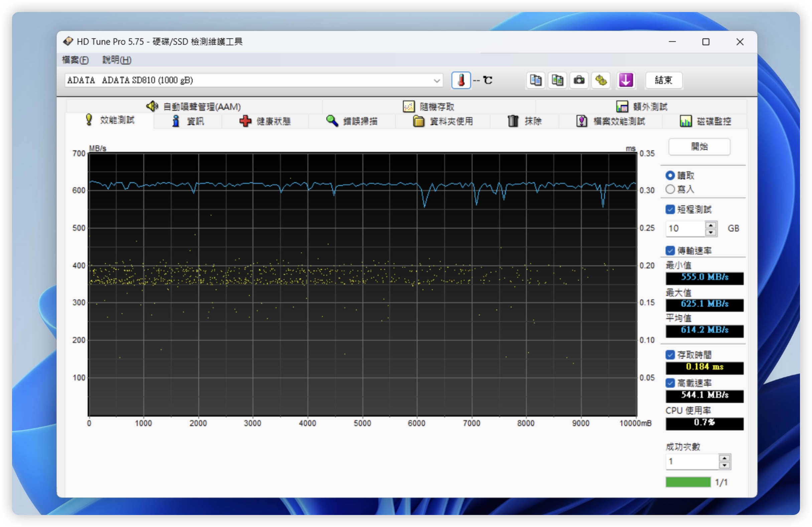
Task: Click the folder 資料夾使用 icon
Action: click(418, 121)
